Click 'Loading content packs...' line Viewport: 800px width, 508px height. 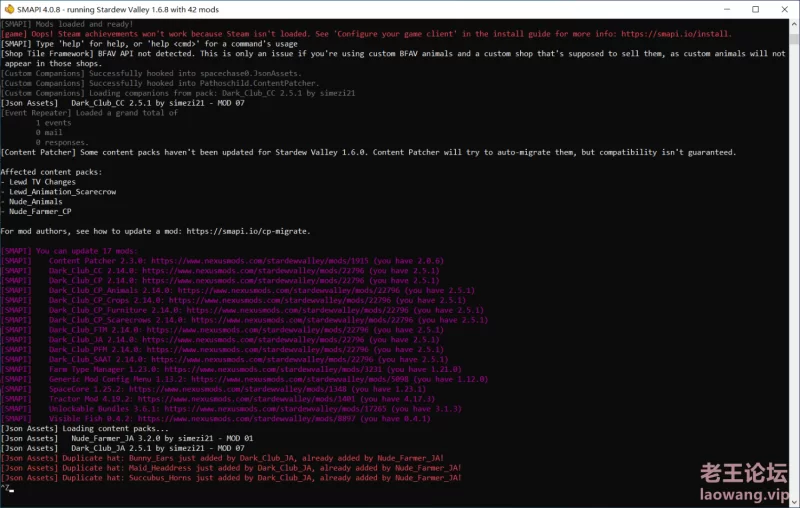tap(84, 429)
